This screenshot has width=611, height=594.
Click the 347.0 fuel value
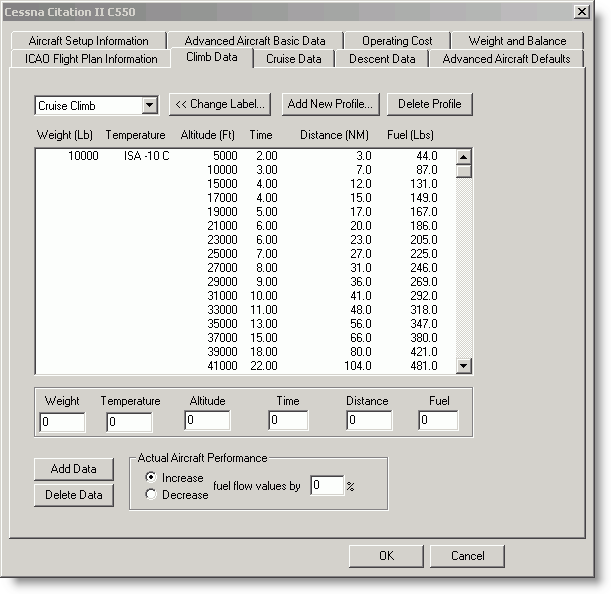[424, 324]
